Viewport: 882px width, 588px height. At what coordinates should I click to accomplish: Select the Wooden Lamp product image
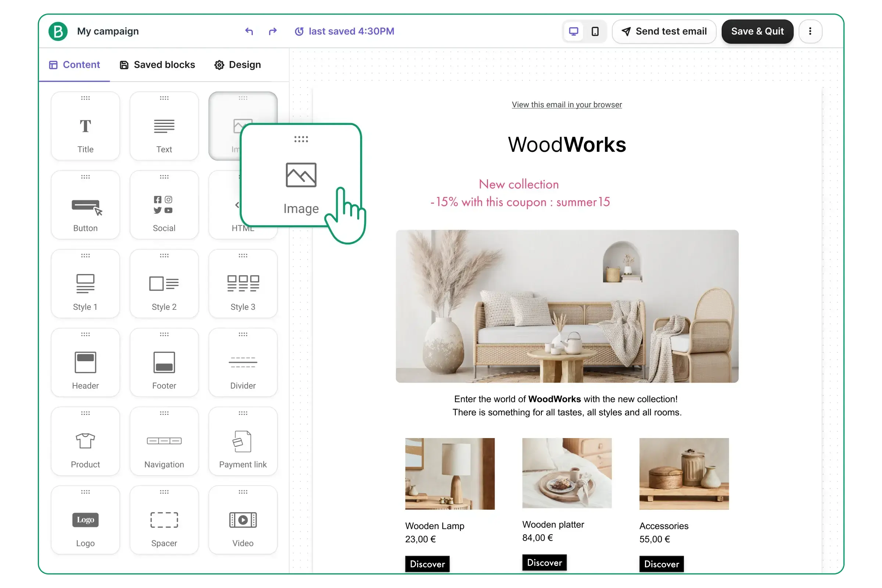click(x=449, y=473)
